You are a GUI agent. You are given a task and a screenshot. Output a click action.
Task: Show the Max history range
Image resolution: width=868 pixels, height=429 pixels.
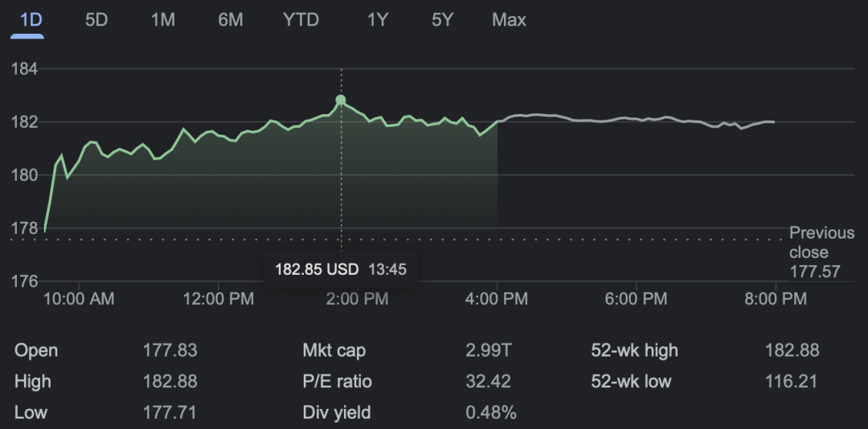click(x=509, y=20)
